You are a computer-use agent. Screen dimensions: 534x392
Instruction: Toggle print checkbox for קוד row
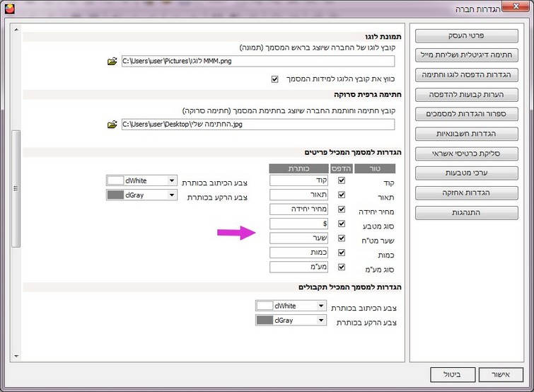[342, 180]
